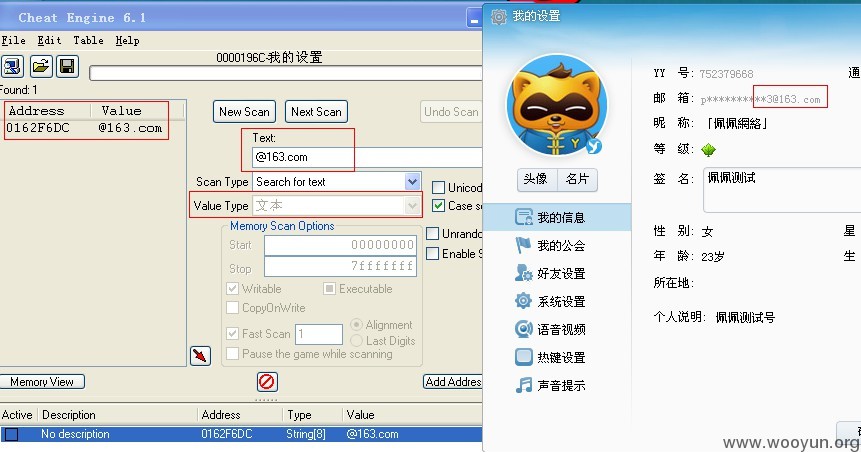Open the Value Type dropdown
Image resolution: width=861 pixels, height=452 pixels.
tap(412, 205)
